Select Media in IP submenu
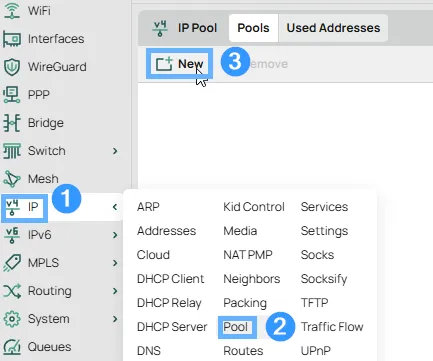The image size is (433, 361). tap(240, 231)
